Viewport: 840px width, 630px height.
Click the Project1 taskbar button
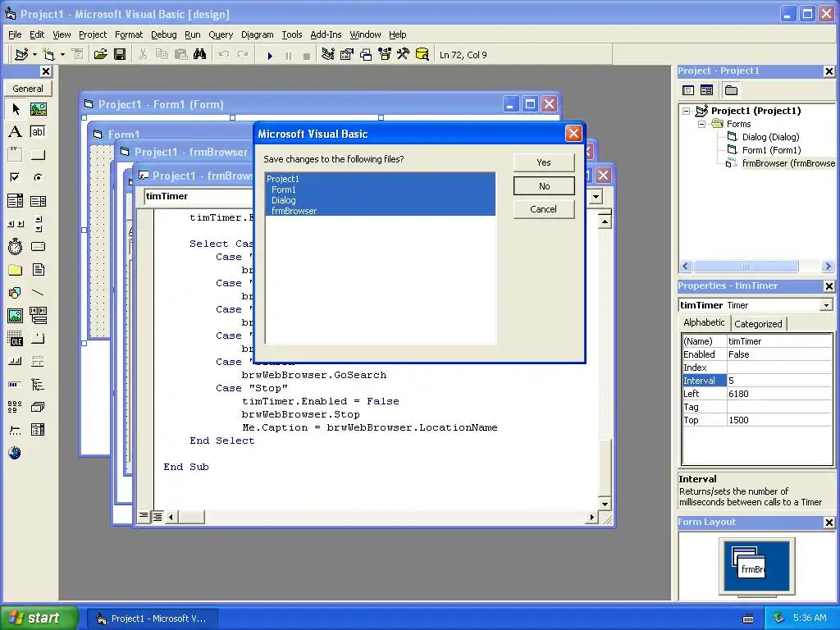(x=153, y=619)
